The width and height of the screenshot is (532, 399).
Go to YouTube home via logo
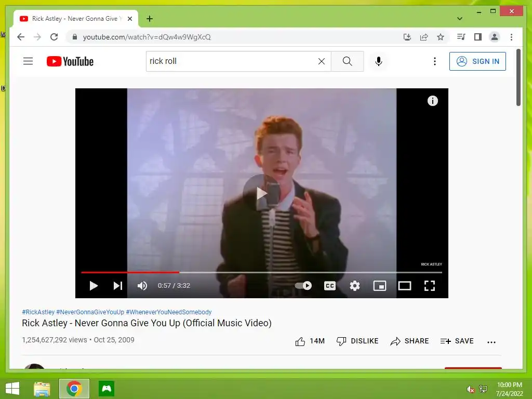pos(70,61)
